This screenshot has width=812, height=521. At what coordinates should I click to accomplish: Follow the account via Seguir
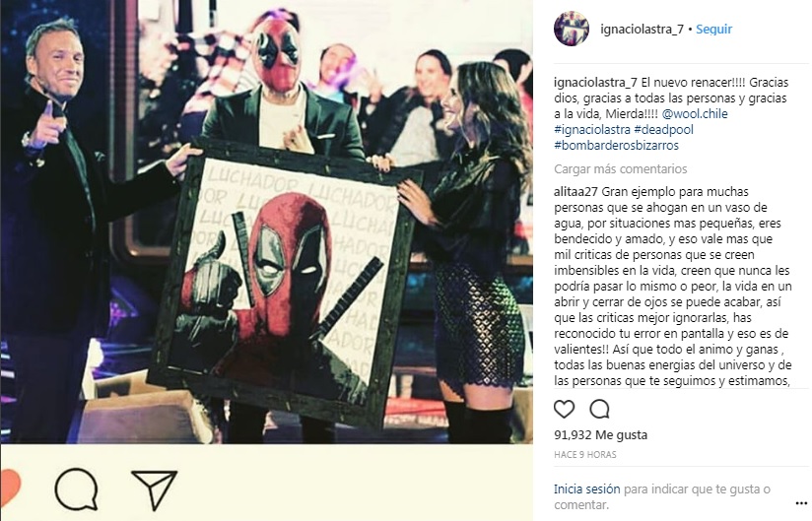click(713, 30)
